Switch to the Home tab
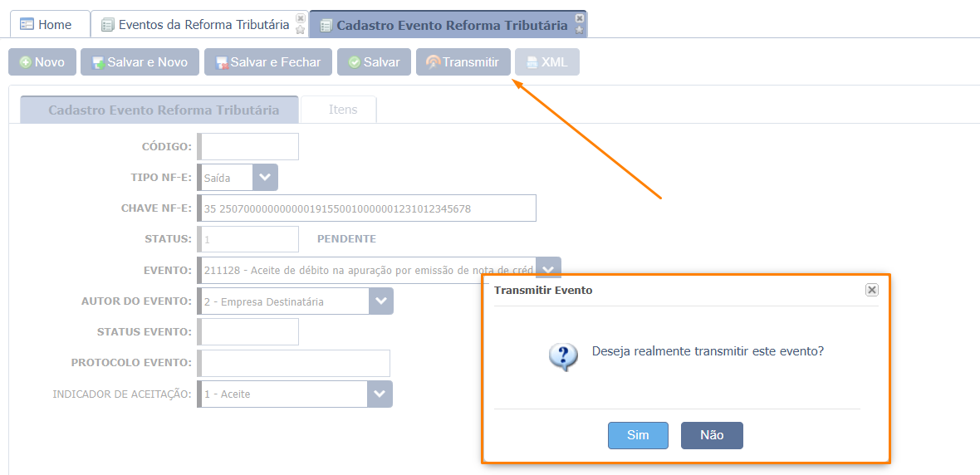This screenshot has width=980, height=475. pos(45,25)
